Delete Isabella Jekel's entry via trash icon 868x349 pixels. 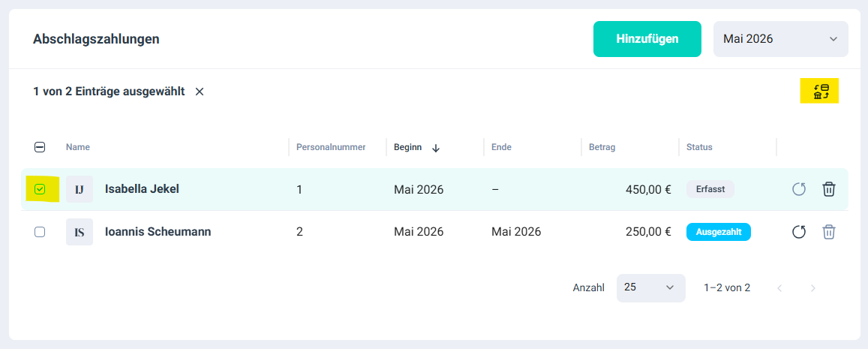click(829, 189)
